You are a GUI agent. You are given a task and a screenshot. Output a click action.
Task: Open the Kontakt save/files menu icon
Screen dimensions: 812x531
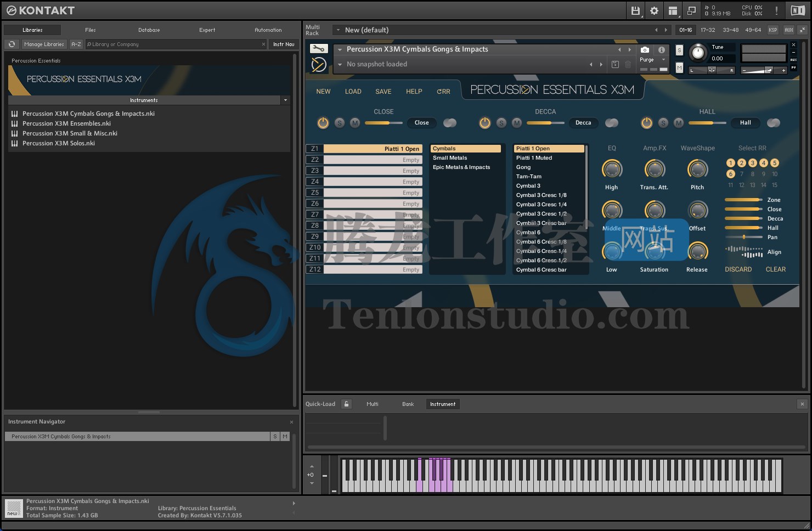pos(635,10)
